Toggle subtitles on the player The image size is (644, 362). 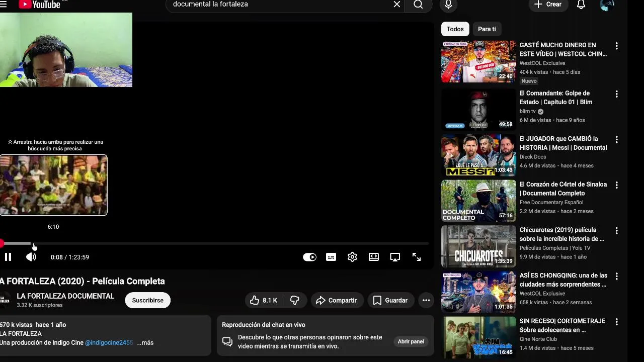tap(331, 257)
